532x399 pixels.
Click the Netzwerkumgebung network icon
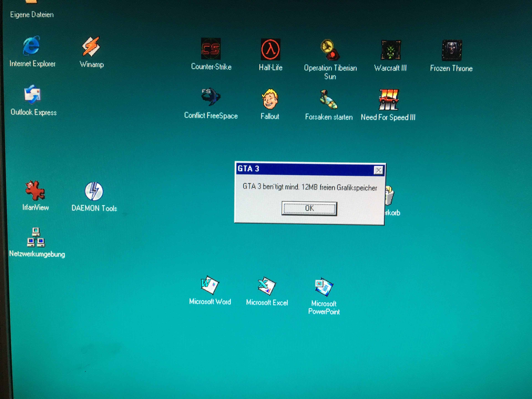(36, 238)
